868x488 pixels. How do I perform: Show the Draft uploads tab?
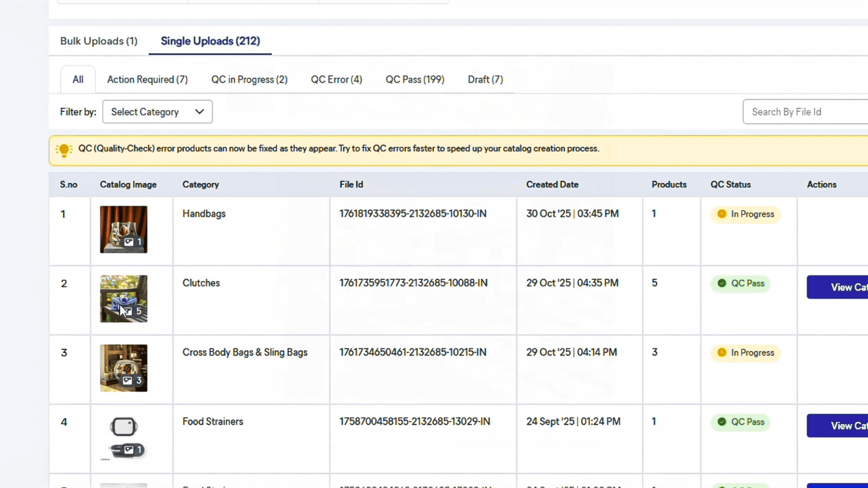[485, 80]
